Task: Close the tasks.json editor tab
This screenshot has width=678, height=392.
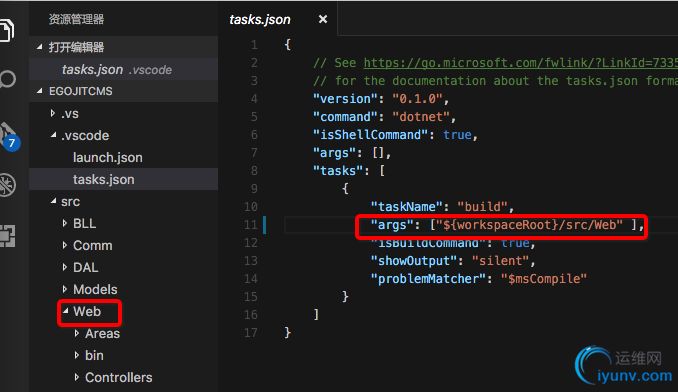Action: (x=323, y=19)
